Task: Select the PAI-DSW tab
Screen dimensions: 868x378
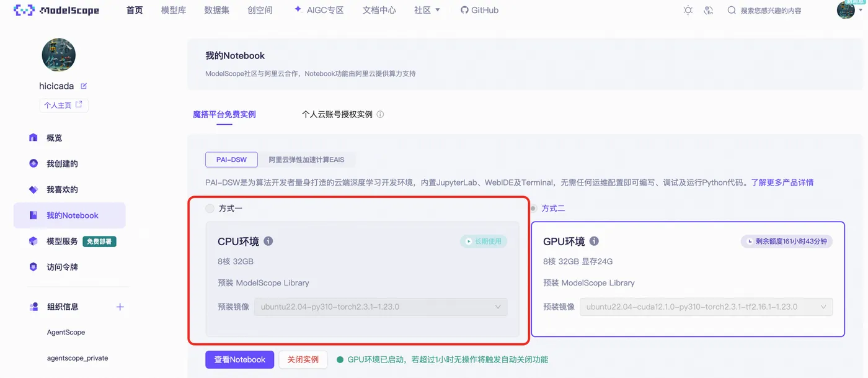Action: click(231, 160)
